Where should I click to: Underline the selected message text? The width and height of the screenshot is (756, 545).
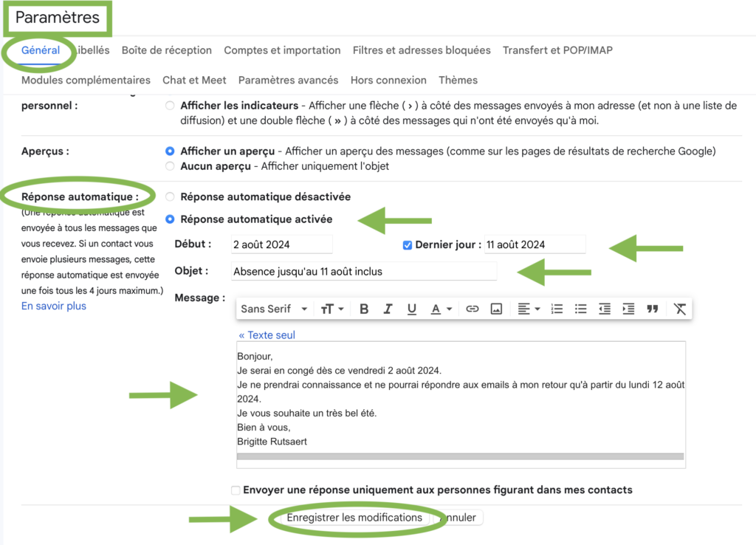click(411, 309)
